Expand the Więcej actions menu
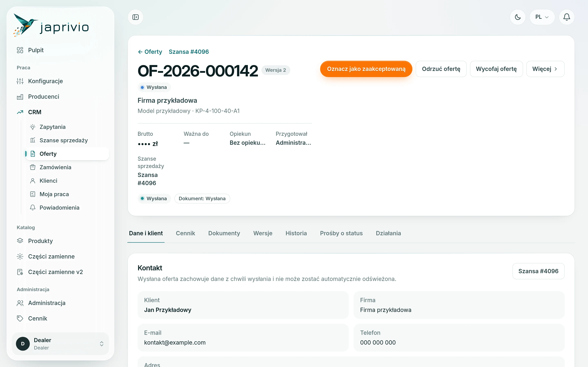 545,69
